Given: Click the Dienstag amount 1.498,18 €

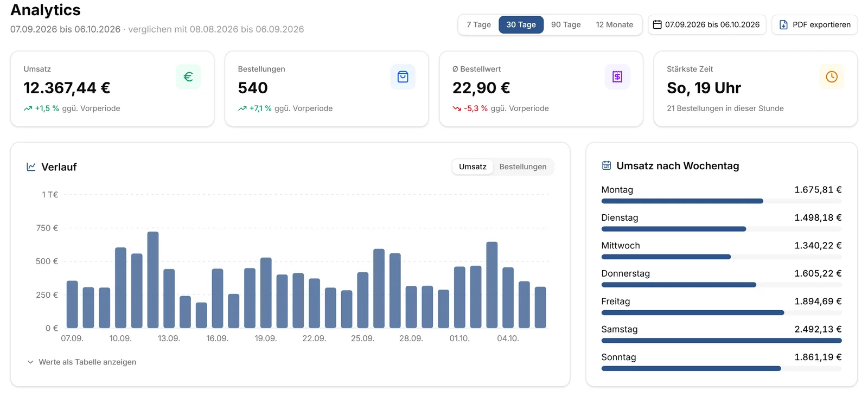Looking at the screenshot, I should click(818, 218).
